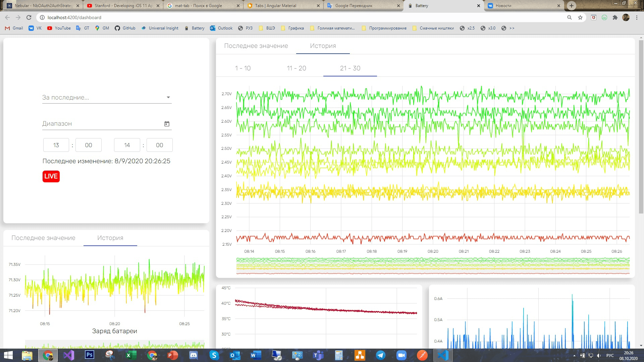Reload the page with browser refresh icon
This screenshot has width=644, height=362.
[x=29, y=17]
